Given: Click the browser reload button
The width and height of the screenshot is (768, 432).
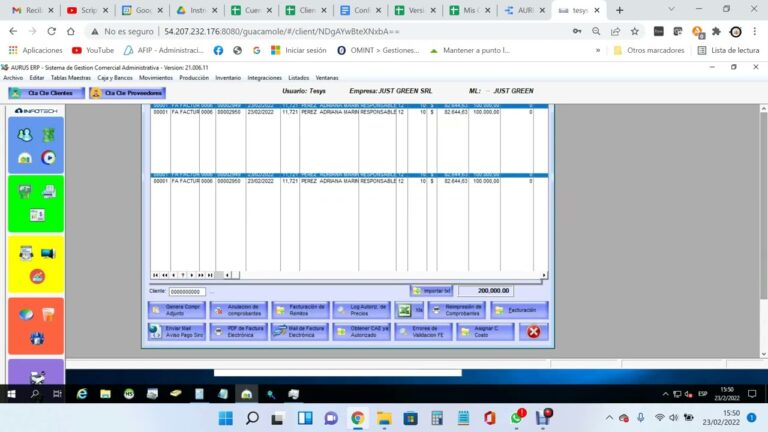Looking at the screenshot, I should (x=51, y=31).
